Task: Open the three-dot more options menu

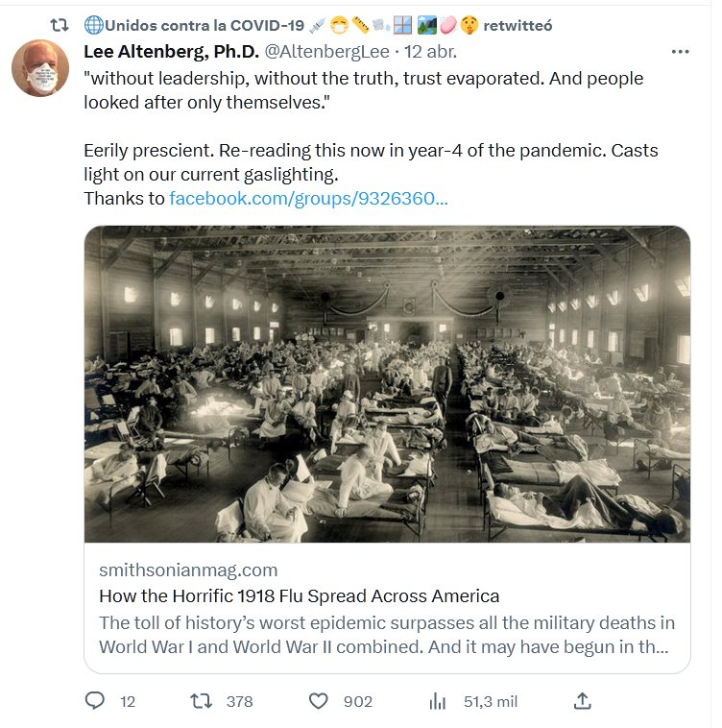Action: [x=680, y=52]
